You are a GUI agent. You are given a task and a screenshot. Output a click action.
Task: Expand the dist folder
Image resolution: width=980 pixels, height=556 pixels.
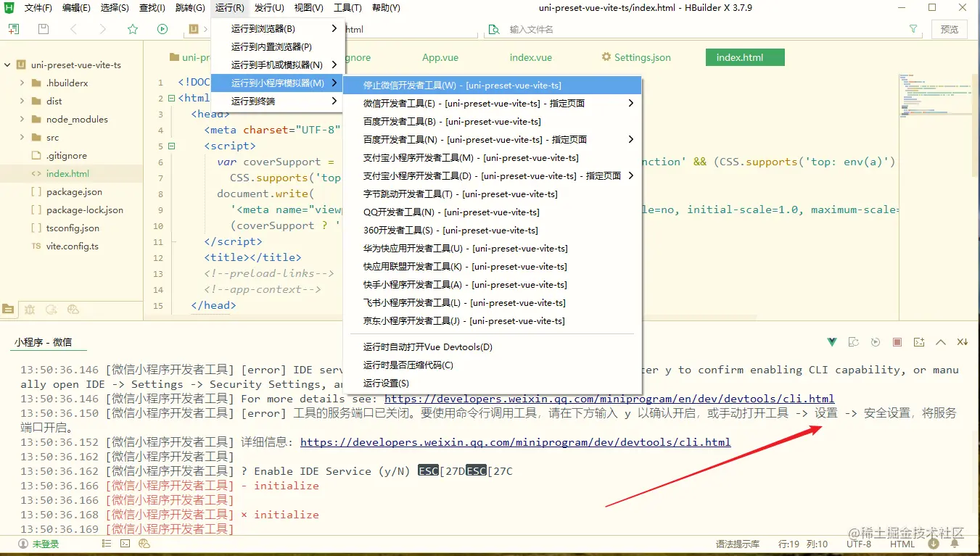22,101
